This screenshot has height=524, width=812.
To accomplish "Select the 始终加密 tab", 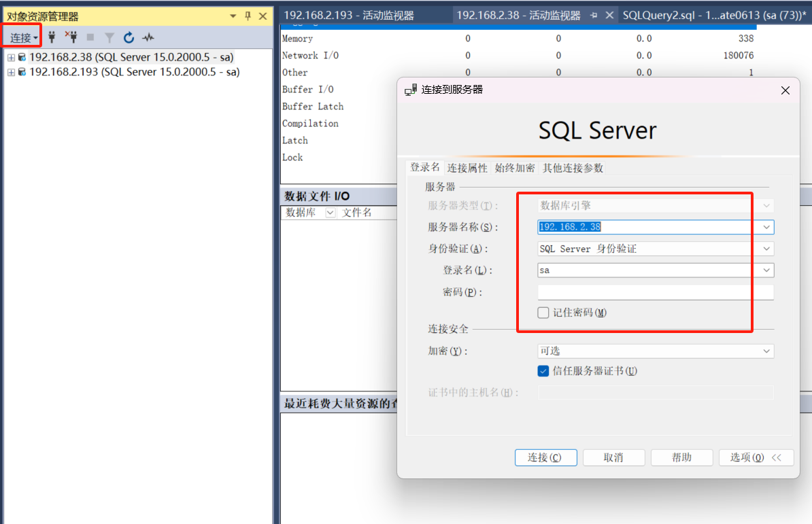I will (x=515, y=168).
